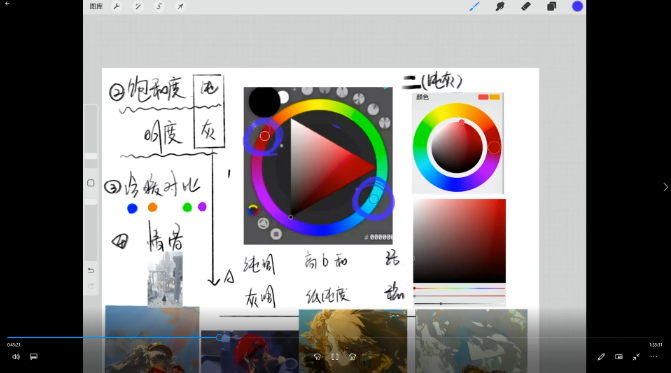Viewport: 671px width, 373px height.
Task: Open the Layers panel icon
Action: [x=551, y=6]
